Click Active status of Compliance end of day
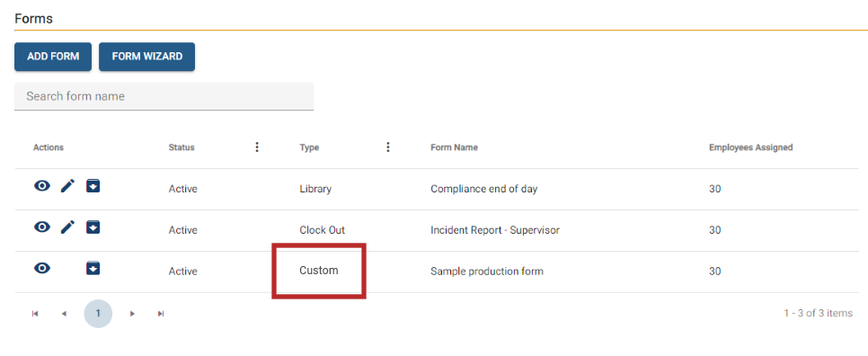Image resolution: width=868 pixels, height=356 pixels. (182, 190)
